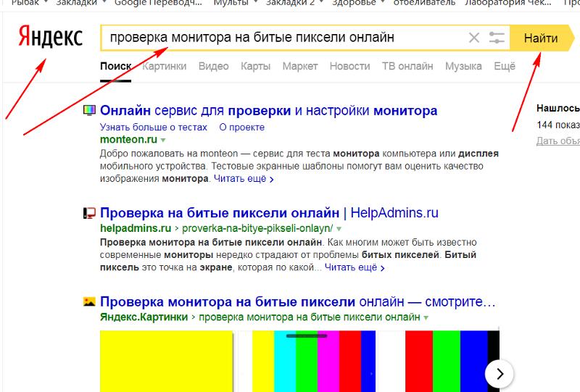The image size is (580, 392).
Task: Expand the dropdown arrow next to monteon.ru
Action: tap(163, 140)
